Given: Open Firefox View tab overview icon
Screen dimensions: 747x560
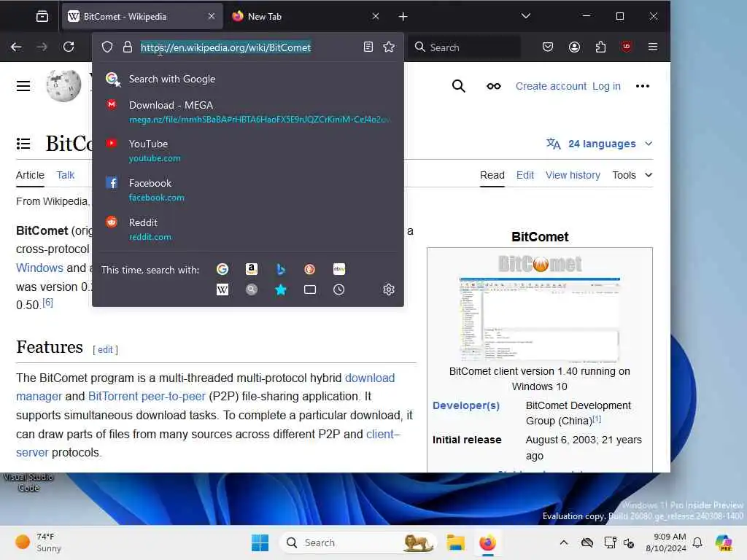Looking at the screenshot, I should pyautogui.click(x=42, y=16).
